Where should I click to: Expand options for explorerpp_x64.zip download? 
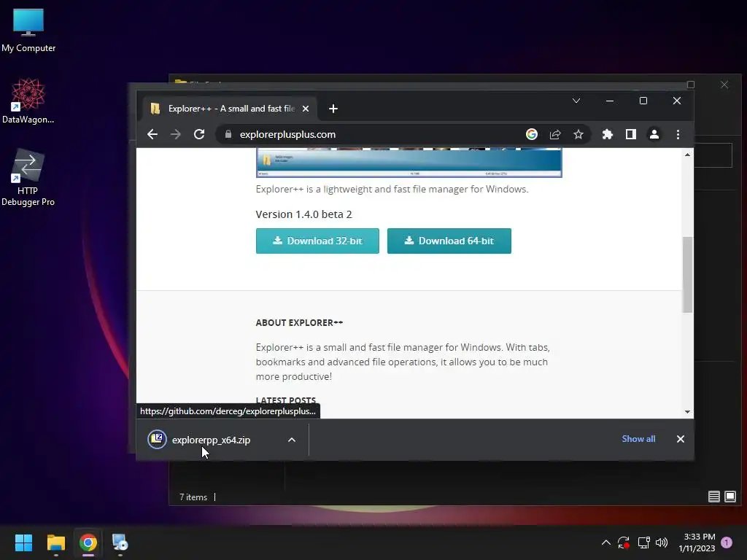point(292,440)
